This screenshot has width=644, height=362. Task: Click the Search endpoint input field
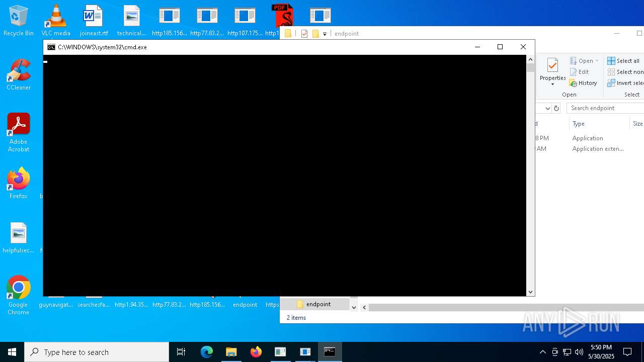tap(605, 108)
